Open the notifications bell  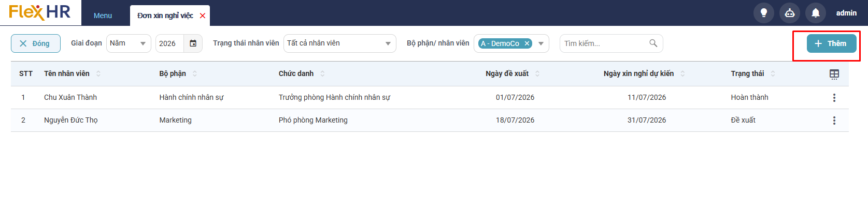click(x=815, y=13)
